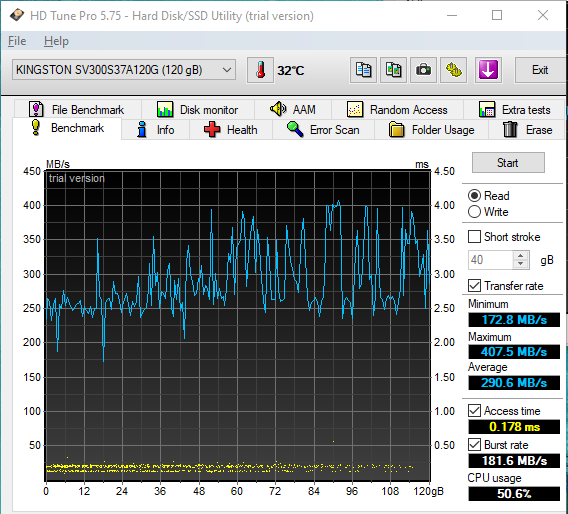
Task: Copy info to clipboard icon
Action: pyautogui.click(x=363, y=70)
